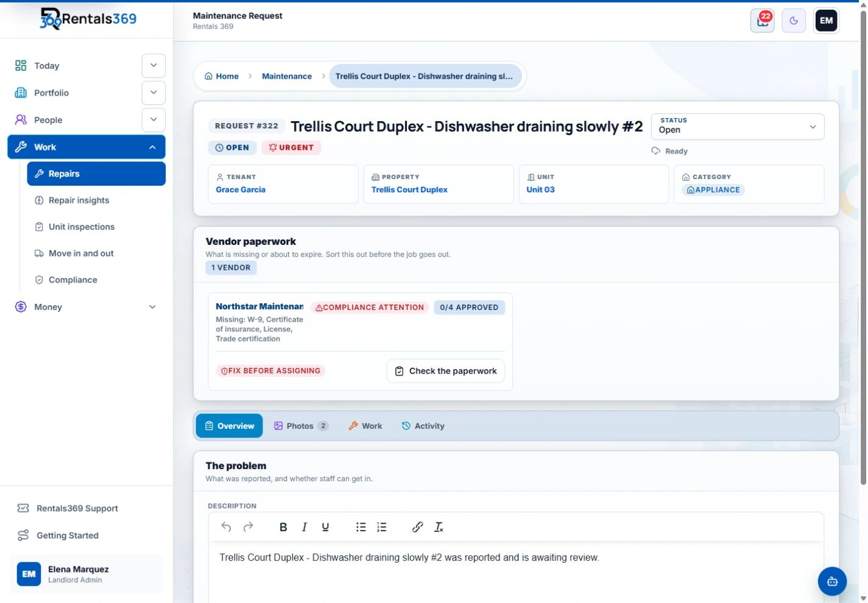
Task: Click the Compliance Attention badge
Action: pos(370,308)
